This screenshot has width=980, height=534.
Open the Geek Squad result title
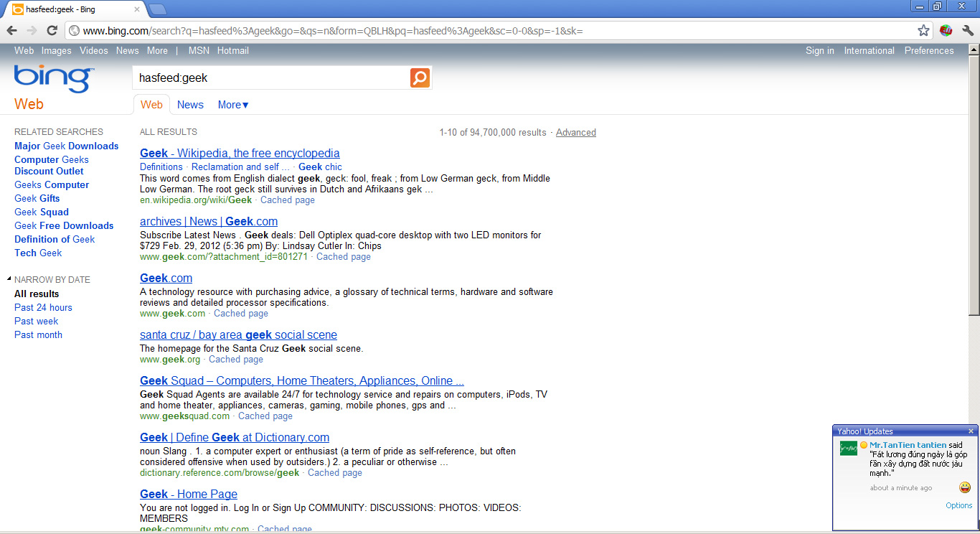pyautogui.click(x=302, y=381)
